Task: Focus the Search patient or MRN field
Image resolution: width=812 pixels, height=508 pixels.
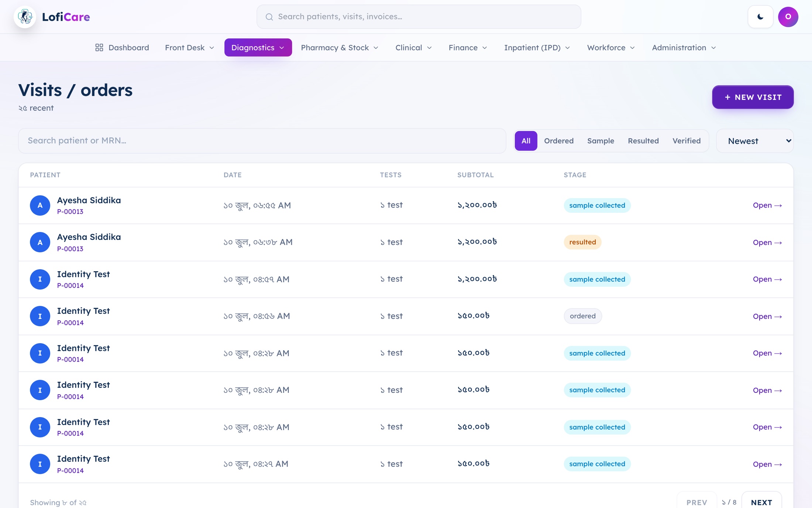Action: coord(262,141)
